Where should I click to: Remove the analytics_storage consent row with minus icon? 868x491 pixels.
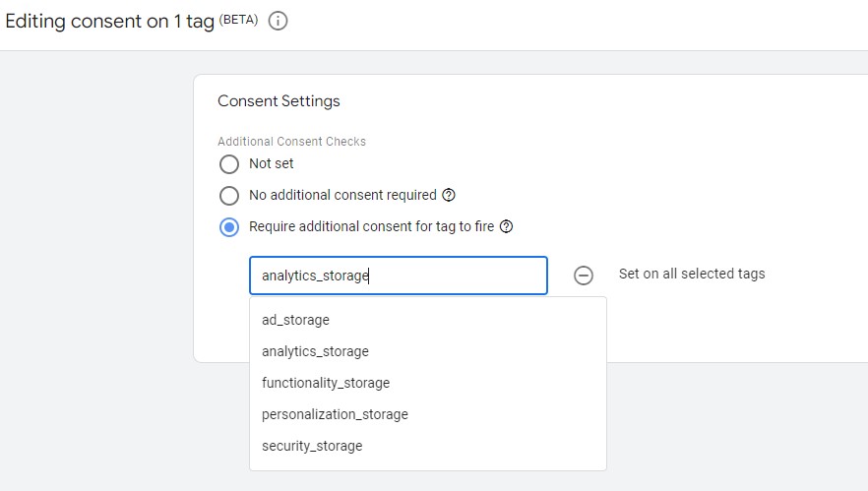[x=584, y=276]
